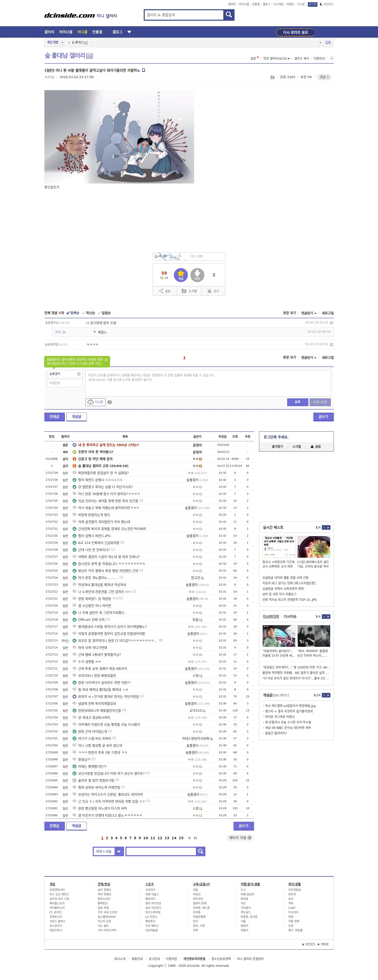Click the post's main illustration image

click(x=119, y=137)
